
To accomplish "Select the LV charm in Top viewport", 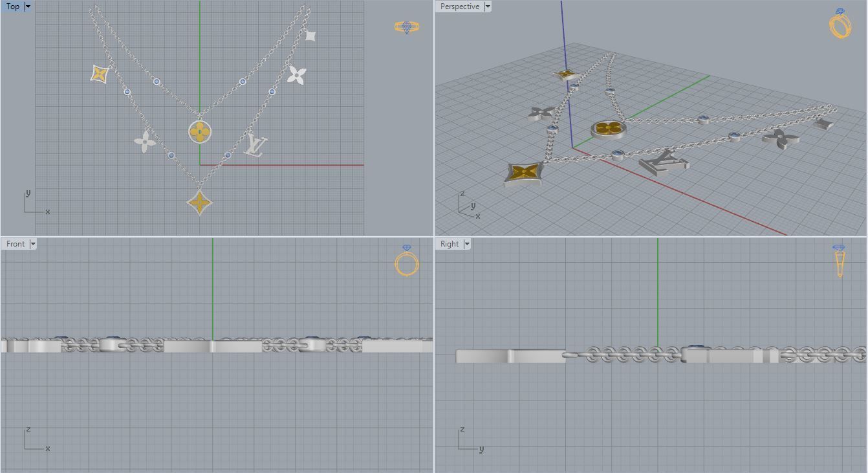I will (255, 145).
